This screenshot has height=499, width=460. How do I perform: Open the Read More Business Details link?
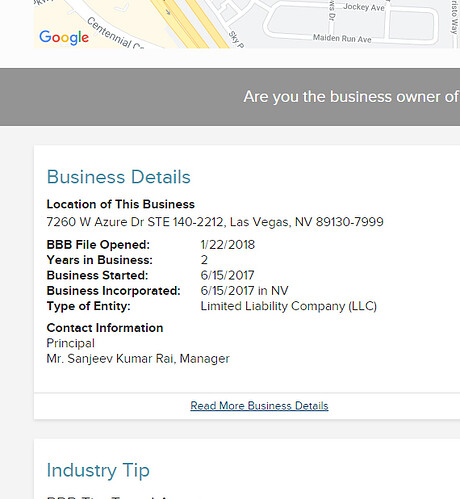point(259,406)
